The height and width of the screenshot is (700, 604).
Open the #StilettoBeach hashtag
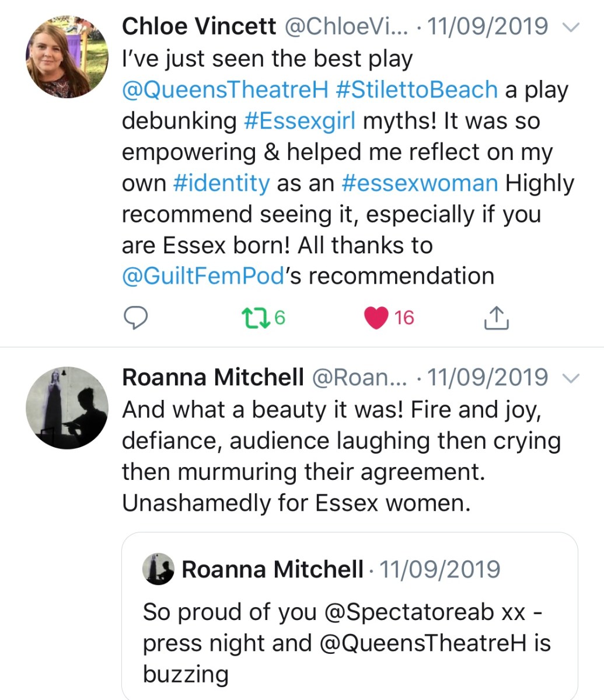coord(417,90)
